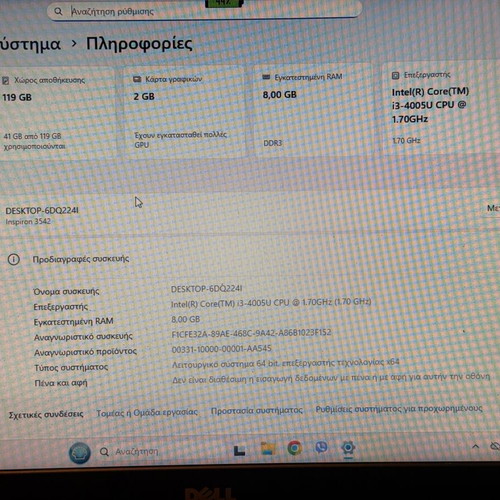This screenshot has width=500, height=500.
Task: Click the info icon beside Προδιαγραφές συσκευής
Action: (x=14, y=259)
